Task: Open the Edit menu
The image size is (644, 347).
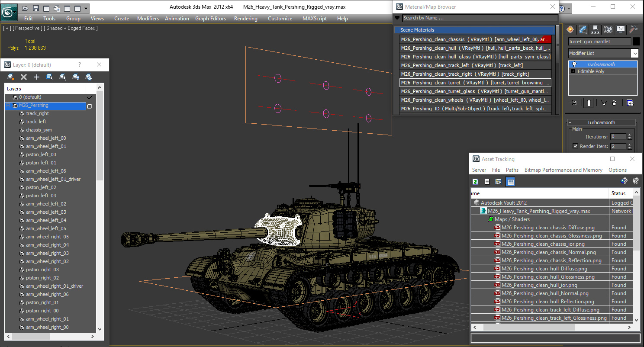Action: (29, 19)
